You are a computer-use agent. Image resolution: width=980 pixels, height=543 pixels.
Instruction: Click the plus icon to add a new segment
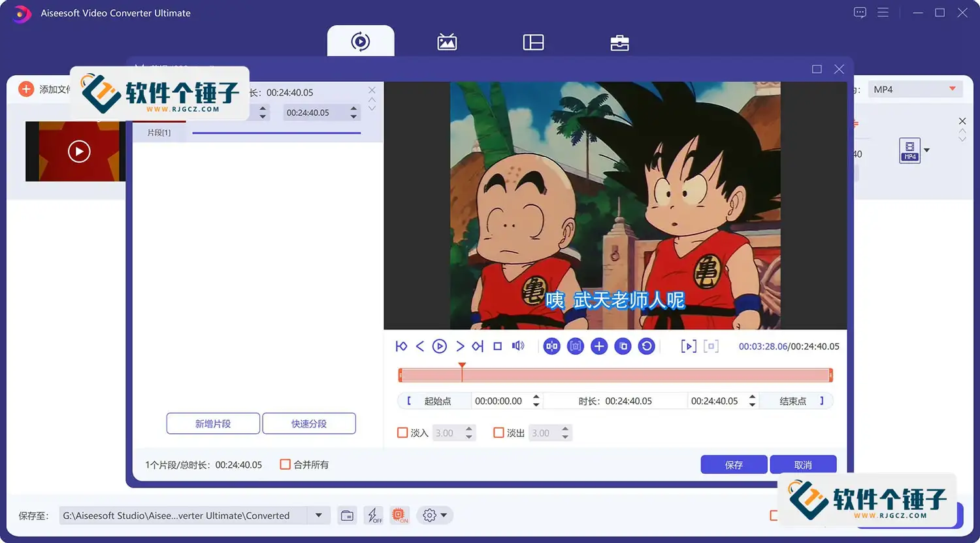pyautogui.click(x=599, y=346)
